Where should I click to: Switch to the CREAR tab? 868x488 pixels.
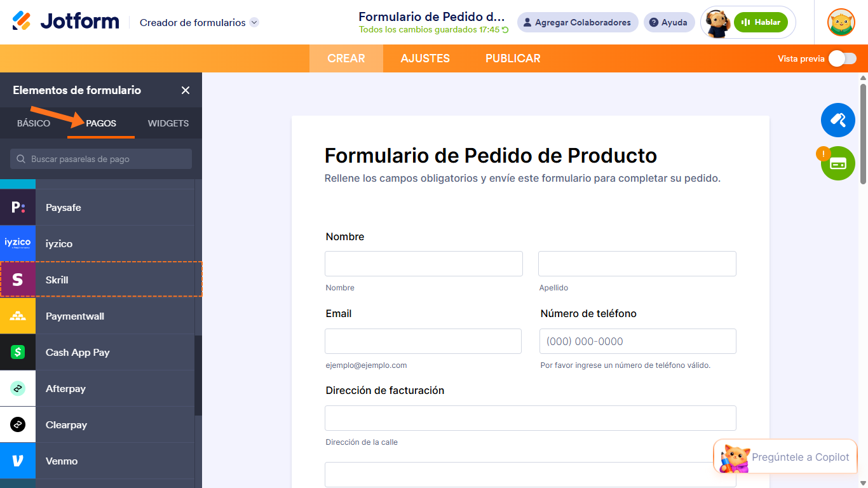346,58
